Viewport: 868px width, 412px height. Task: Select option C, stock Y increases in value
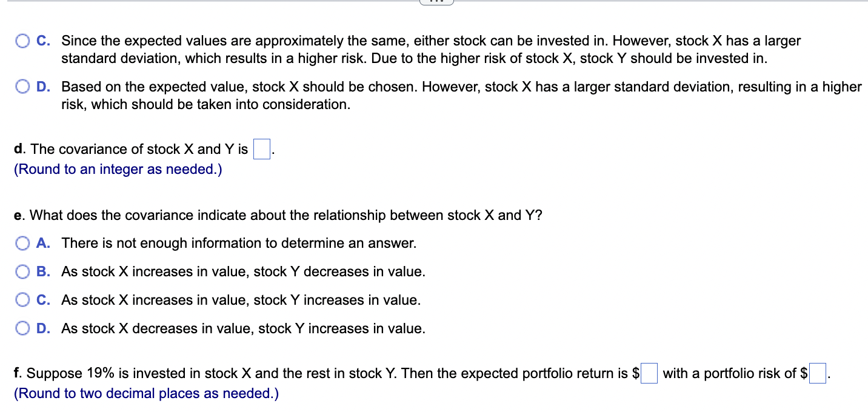coord(22,299)
